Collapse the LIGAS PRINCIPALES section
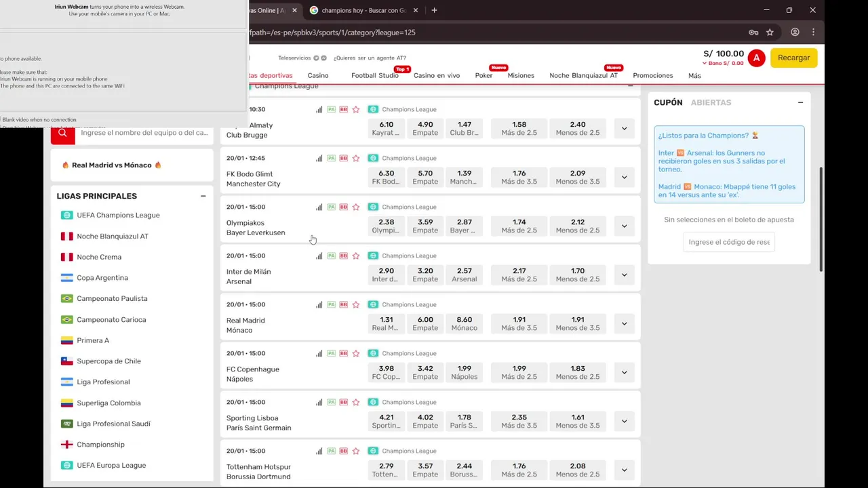 (x=203, y=196)
